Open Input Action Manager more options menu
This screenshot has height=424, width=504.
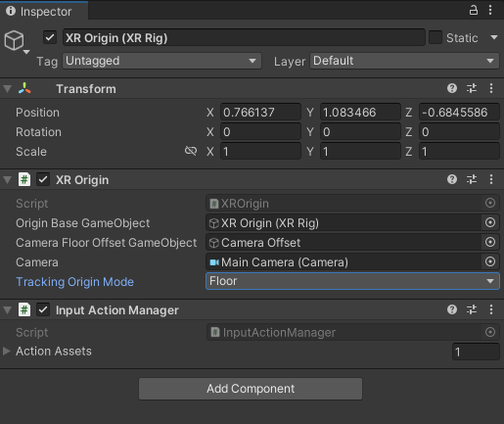(491, 309)
